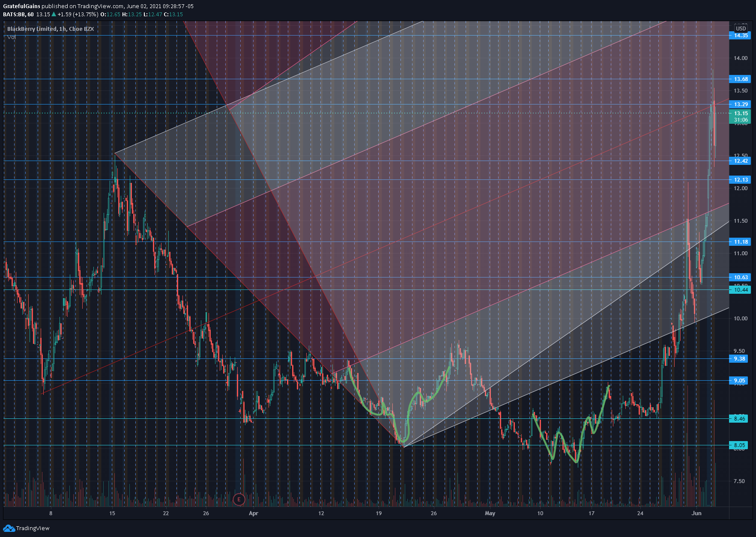This screenshot has height=537, width=756.
Task: Select the 12.13 price level label
Action: [x=740, y=180]
